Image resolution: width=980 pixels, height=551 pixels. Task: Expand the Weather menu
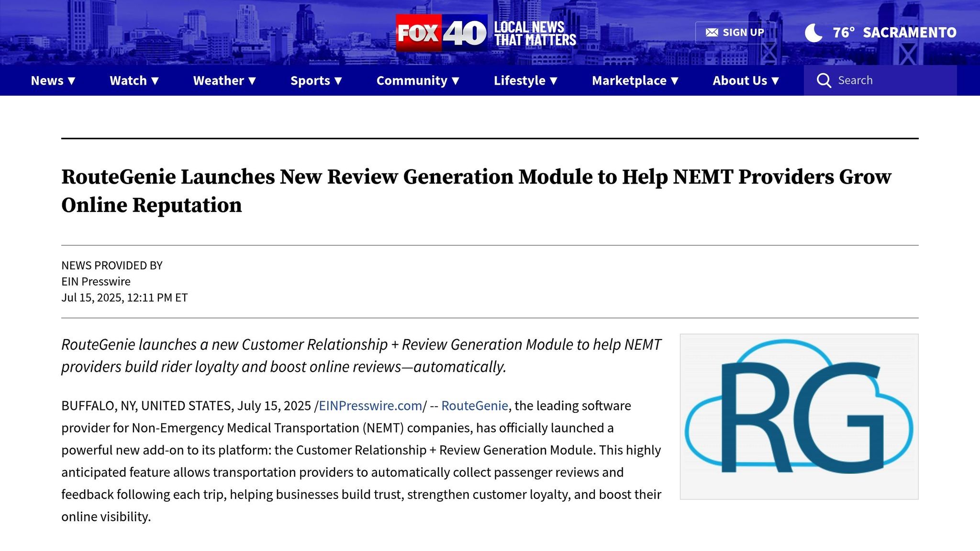224,80
